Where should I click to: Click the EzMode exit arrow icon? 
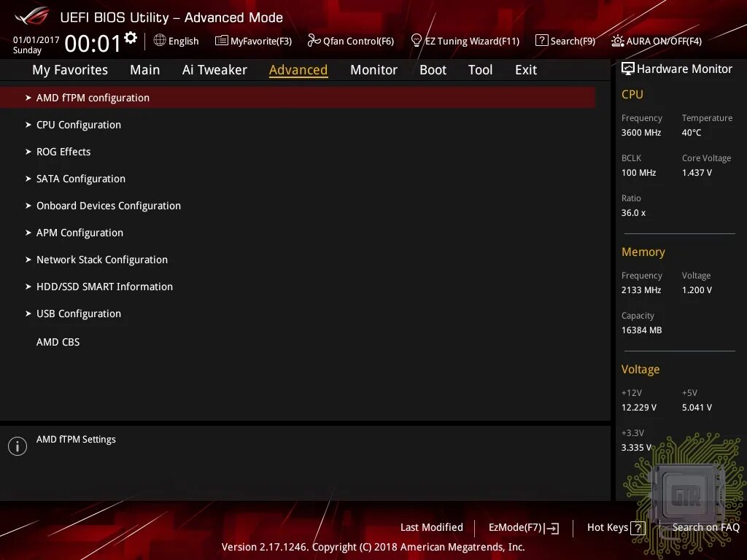tap(551, 528)
